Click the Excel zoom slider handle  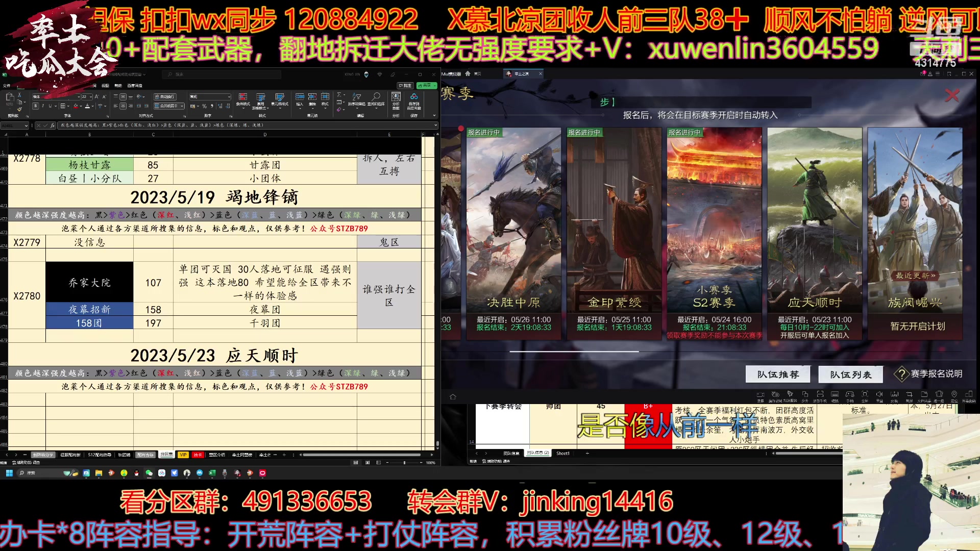[404, 463]
